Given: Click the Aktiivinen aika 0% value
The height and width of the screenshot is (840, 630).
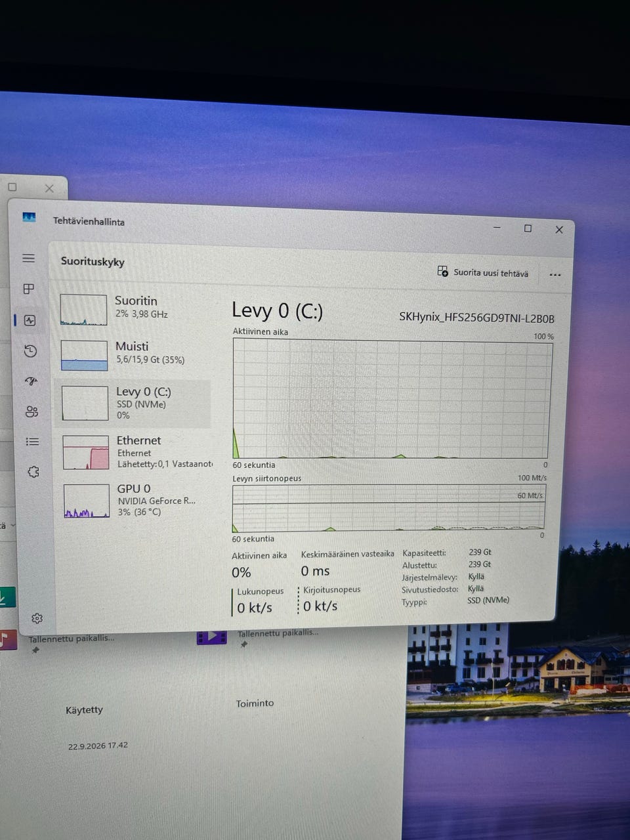Looking at the screenshot, I should [x=241, y=573].
